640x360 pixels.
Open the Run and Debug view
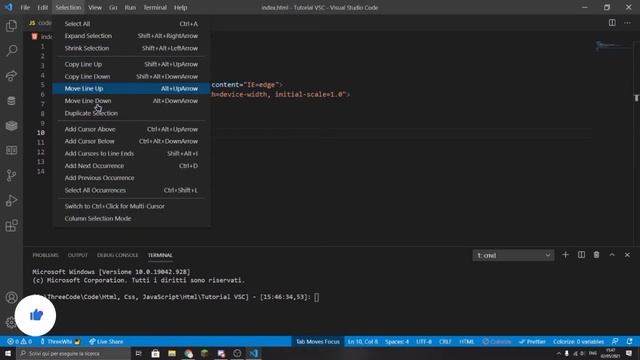11,200
